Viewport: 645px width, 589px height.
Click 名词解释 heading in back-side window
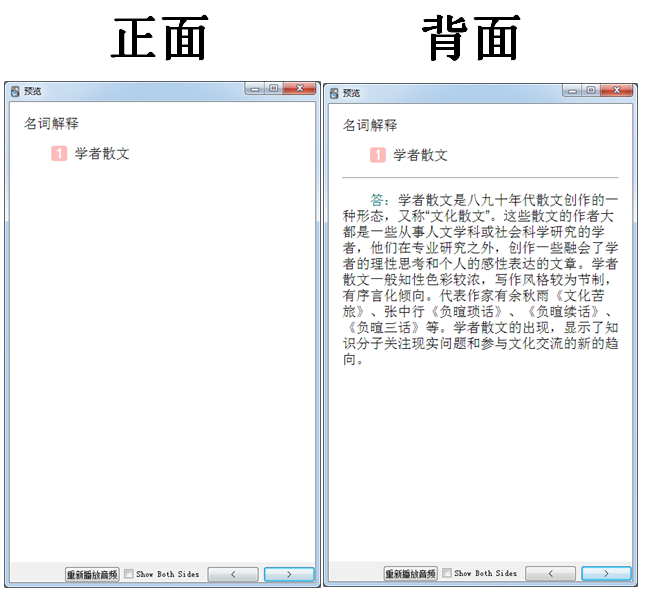[370, 125]
